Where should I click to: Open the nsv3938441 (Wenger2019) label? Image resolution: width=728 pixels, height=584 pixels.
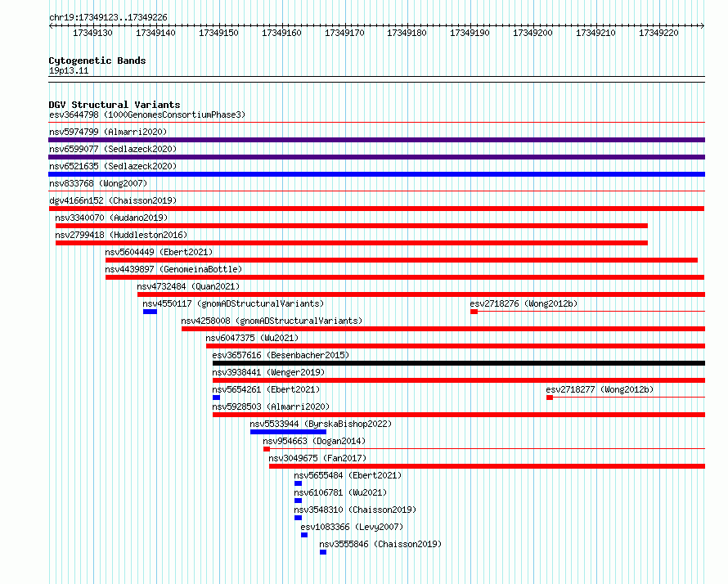pyautogui.click(x=268, y=372)
